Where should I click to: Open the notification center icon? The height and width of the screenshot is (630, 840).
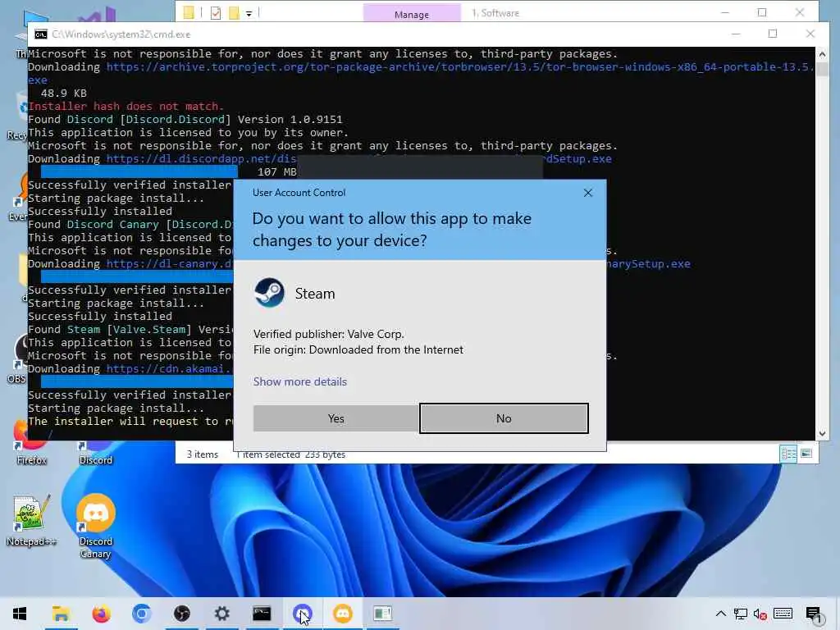click(813, 615)
